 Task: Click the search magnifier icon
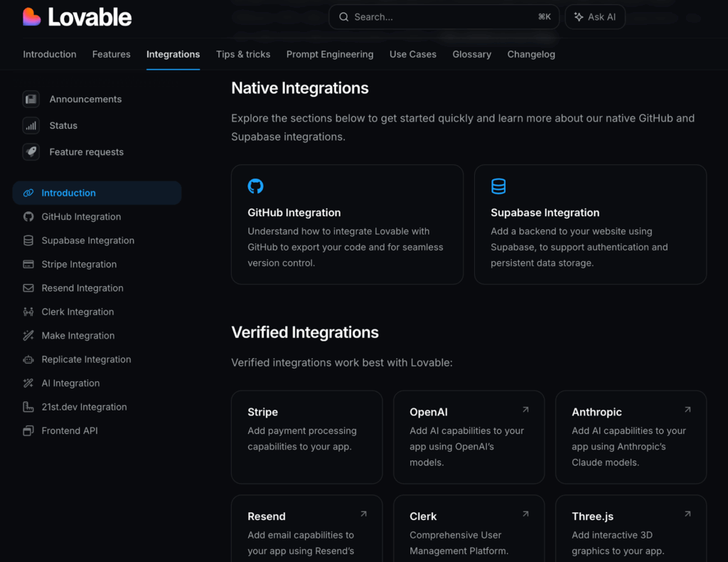[343, 17]
